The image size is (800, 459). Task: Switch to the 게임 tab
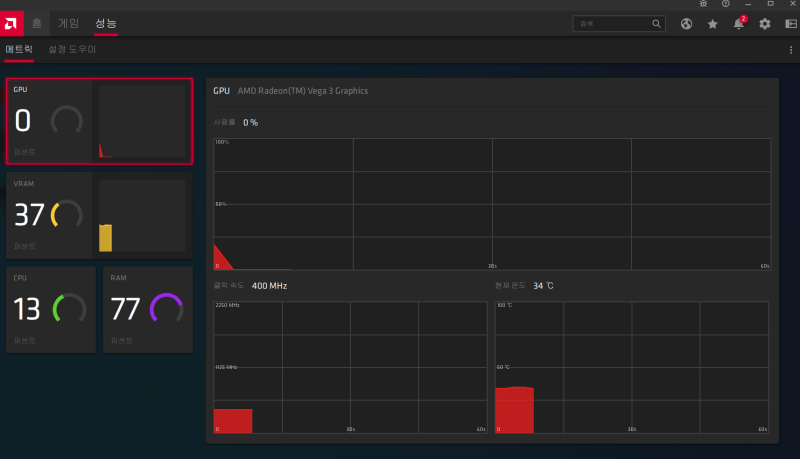tap(68, 23)
